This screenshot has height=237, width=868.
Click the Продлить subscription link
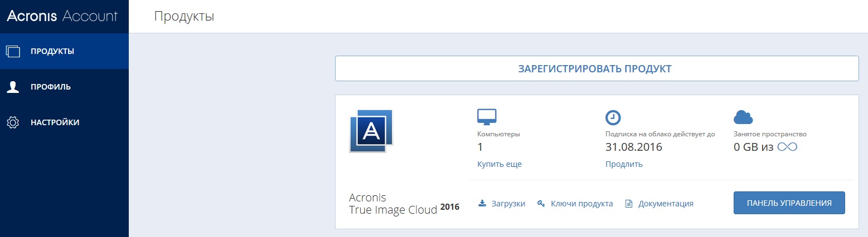tap(624, 164)
